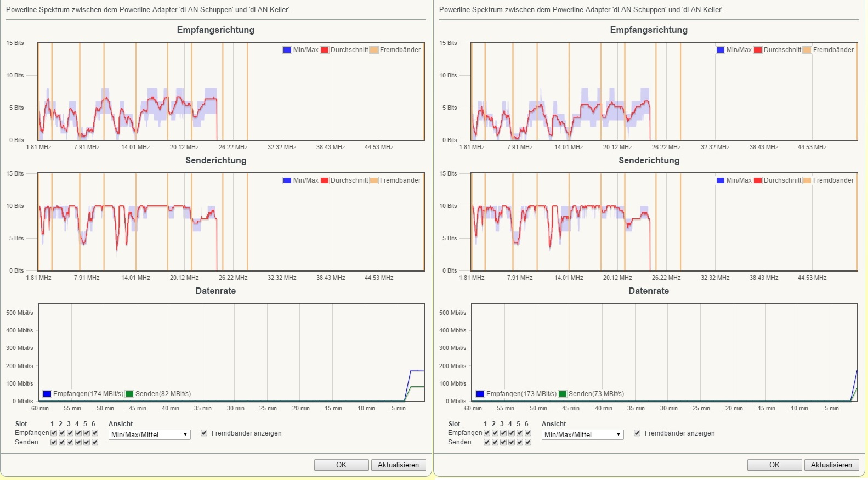Click blue Min/Max swatch, right Empfangsrichtung legend
868x480 pixels.
click(x=721, y=50)
